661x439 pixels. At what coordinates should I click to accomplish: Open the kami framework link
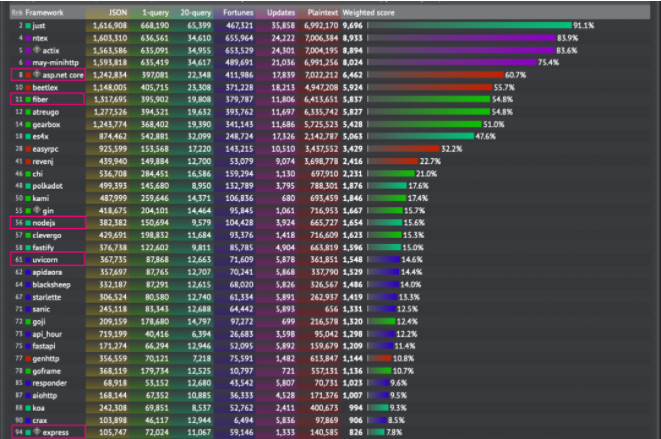click(x=41, y=198)
